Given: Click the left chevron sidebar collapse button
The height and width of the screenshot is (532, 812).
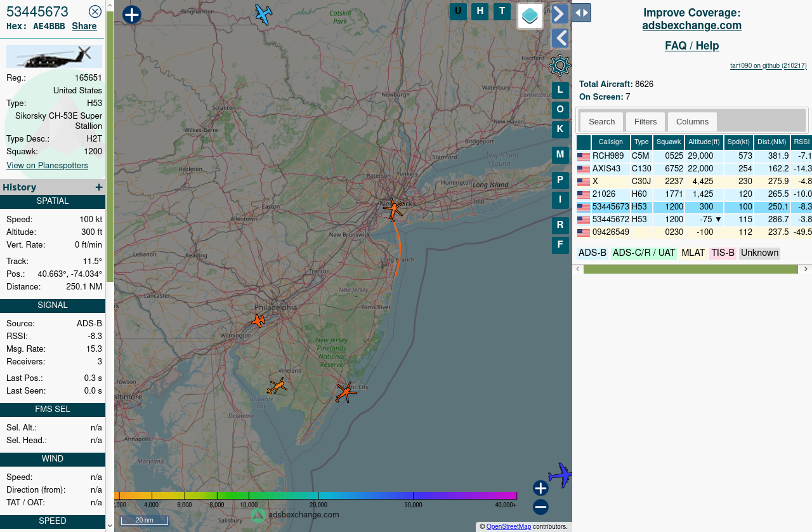Looking at the screenshot, I should (x=560, y=38).
